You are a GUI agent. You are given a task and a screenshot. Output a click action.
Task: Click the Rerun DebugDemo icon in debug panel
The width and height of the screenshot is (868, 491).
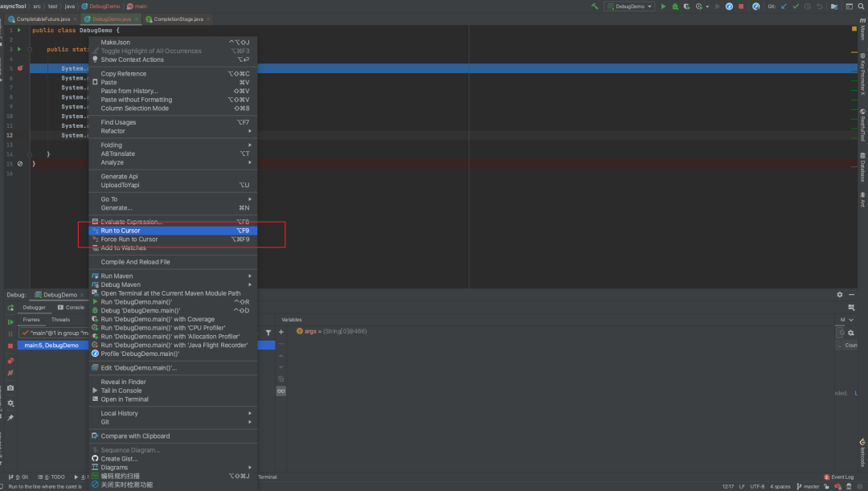(10, 308)
